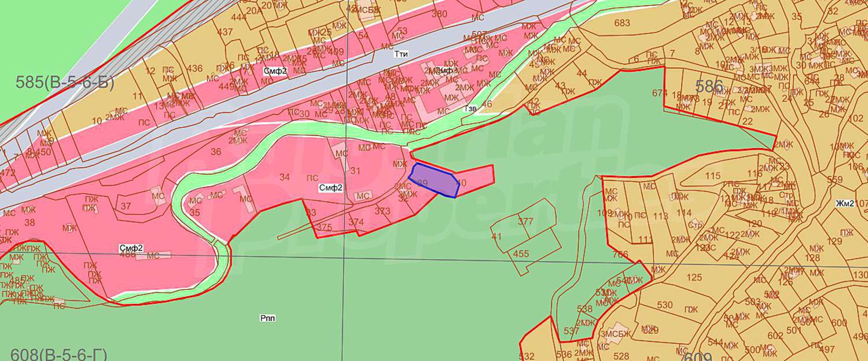The image size is (868, 361).
Task: Click parcel number 530
Action: (665, 305)
